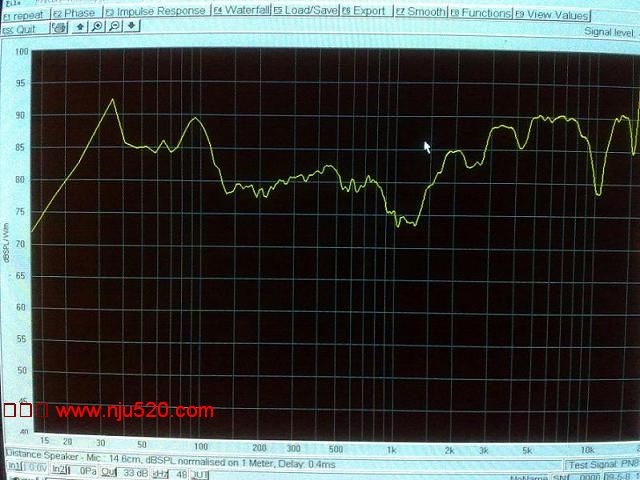Click the F6 Export button
640x480 pixels.
coord(366,11)
